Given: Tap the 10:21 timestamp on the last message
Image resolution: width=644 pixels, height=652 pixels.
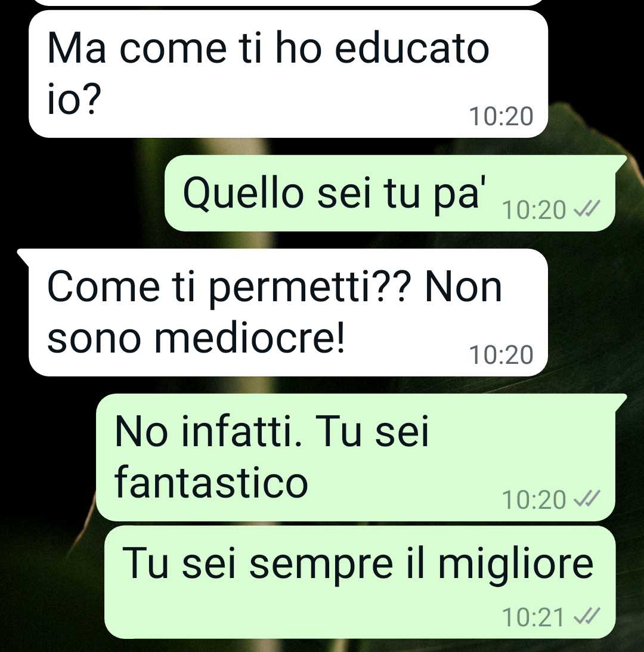Looking at the screenshot, I should click(533, 617).
